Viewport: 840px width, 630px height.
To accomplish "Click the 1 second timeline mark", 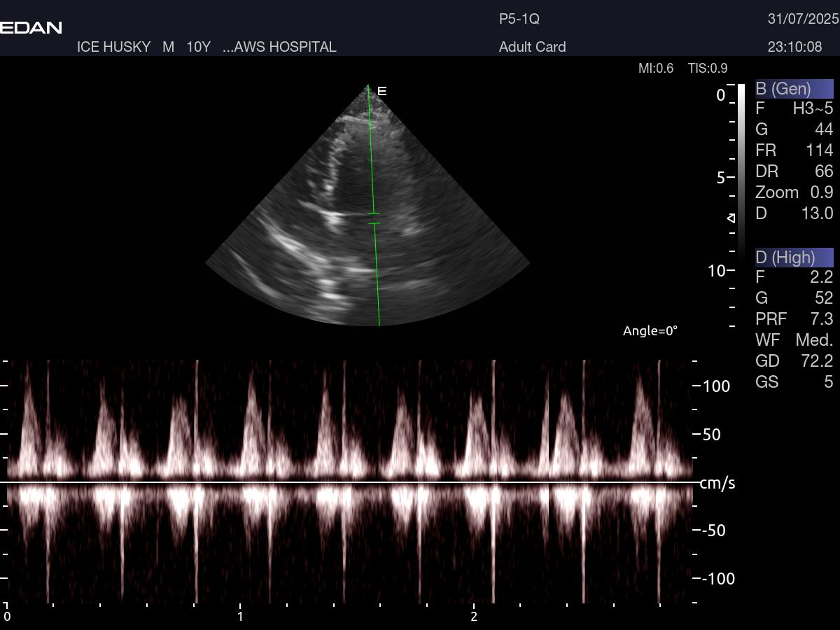I will [240, 616].
